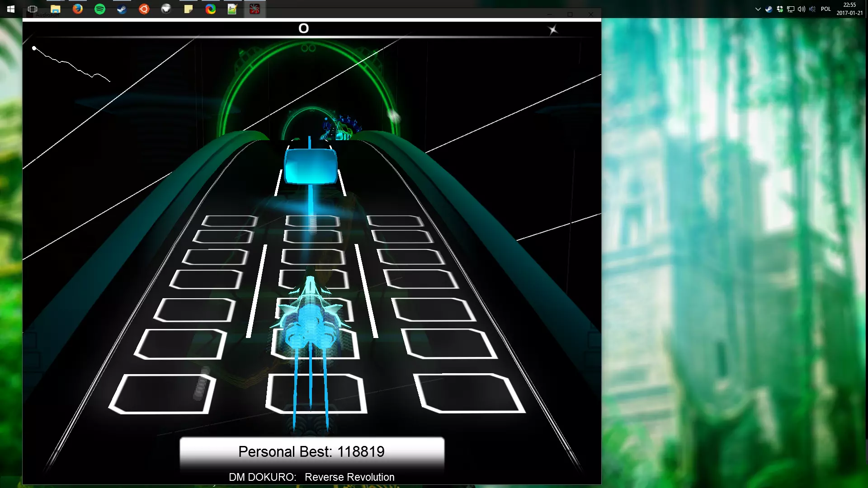Open the multicolored swirl browser icon
868x488 pixels.
(211, 9)
